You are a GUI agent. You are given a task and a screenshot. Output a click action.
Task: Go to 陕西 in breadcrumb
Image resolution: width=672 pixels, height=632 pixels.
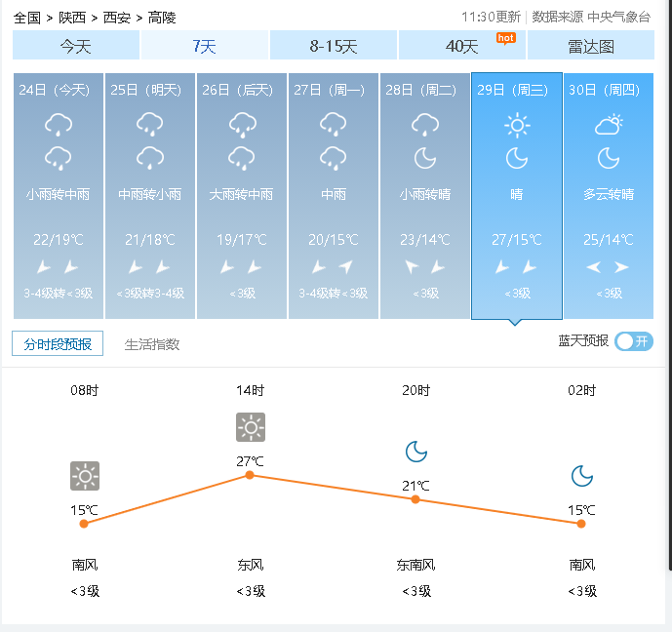click(x=72, y=18)
